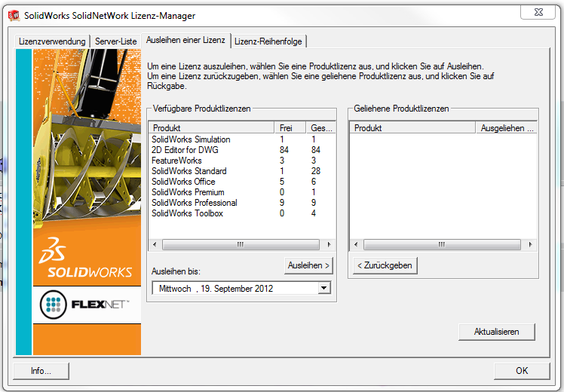Select the SolidWorks Simulation license row
Screen dimensions: 564x392
pyautogui.click(x=242, y=139)
